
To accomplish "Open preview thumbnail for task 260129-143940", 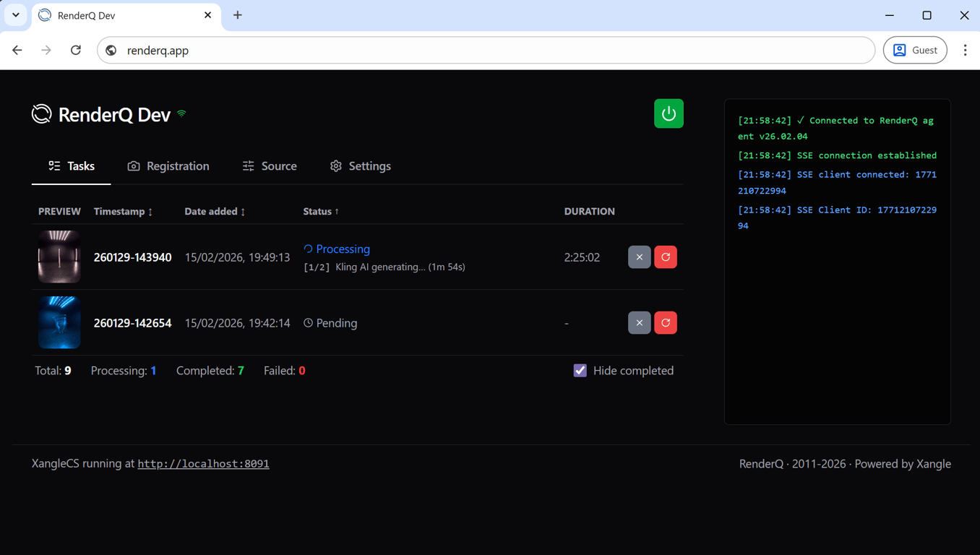I will click(59, 257).
